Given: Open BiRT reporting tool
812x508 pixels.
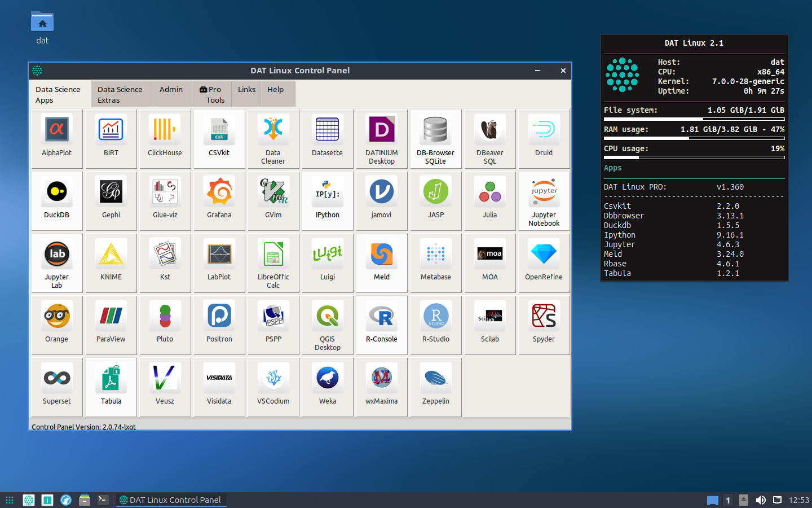Looking at the screenshot, I should 111,139.
